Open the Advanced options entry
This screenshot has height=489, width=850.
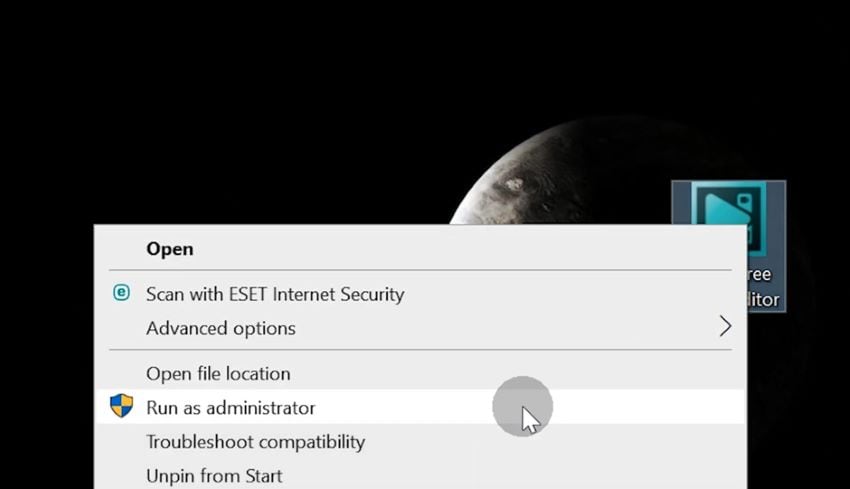click(x=420, y=328)
